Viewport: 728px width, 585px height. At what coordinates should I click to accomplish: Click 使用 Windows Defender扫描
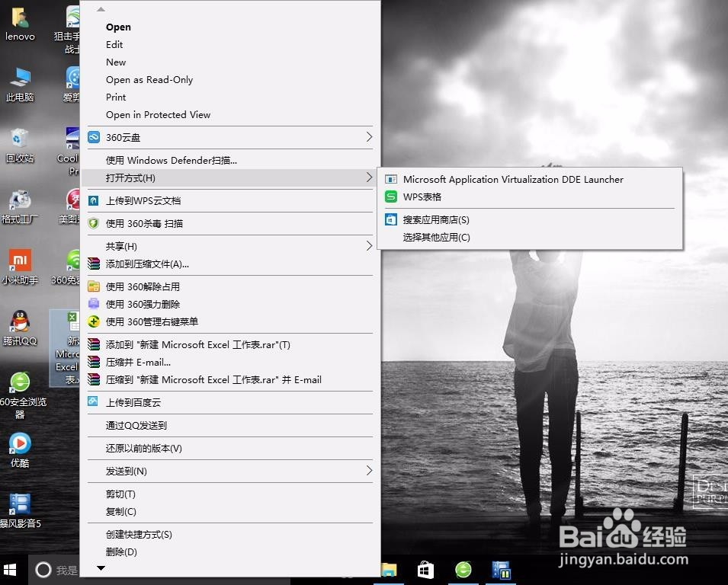[171, 160]
